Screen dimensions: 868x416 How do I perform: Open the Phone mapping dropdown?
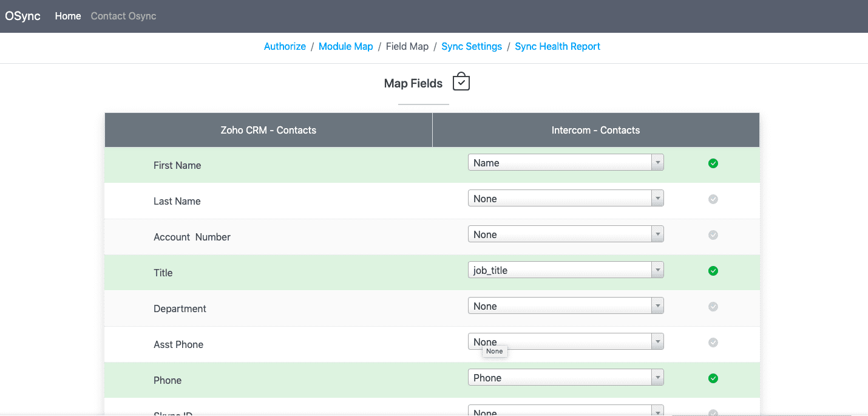[x=566, y=378]
